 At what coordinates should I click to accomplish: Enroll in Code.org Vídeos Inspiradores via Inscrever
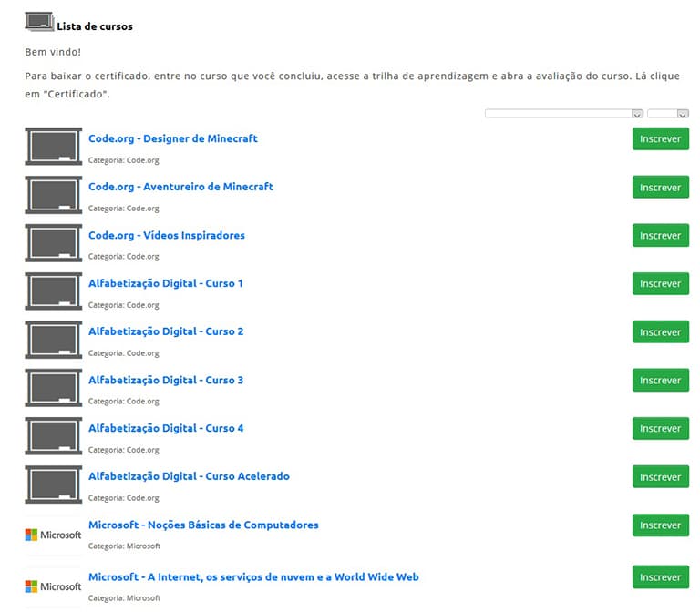tap(660, 235)
